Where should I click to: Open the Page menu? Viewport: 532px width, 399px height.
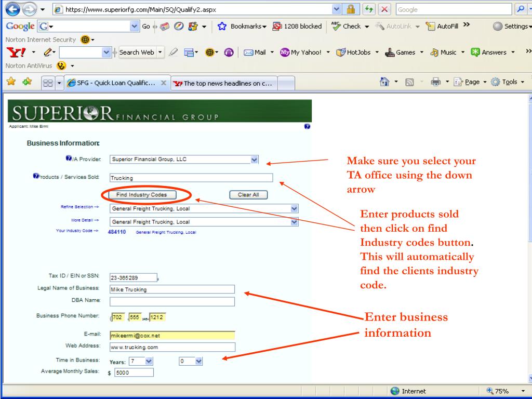click(x=470, y=82)
